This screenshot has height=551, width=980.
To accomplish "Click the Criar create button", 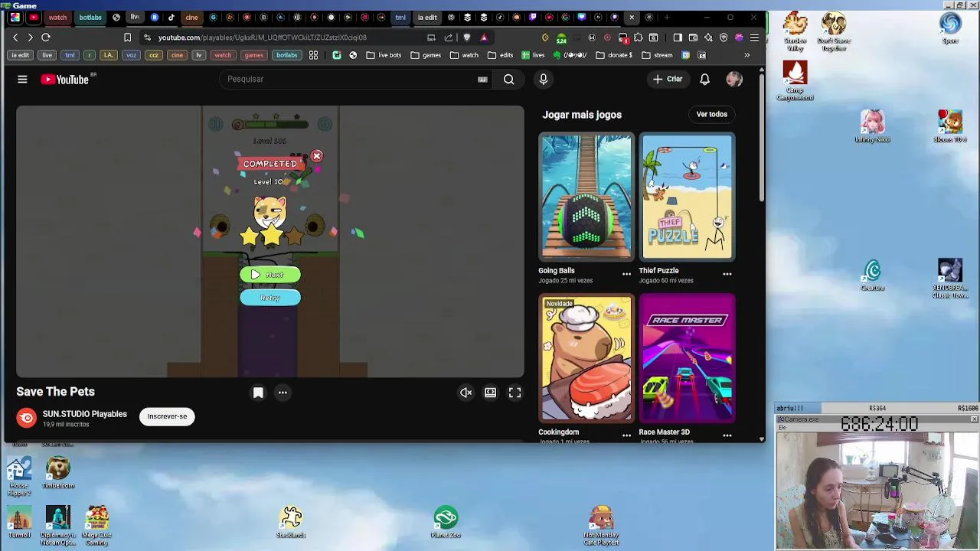I will 667,79.
